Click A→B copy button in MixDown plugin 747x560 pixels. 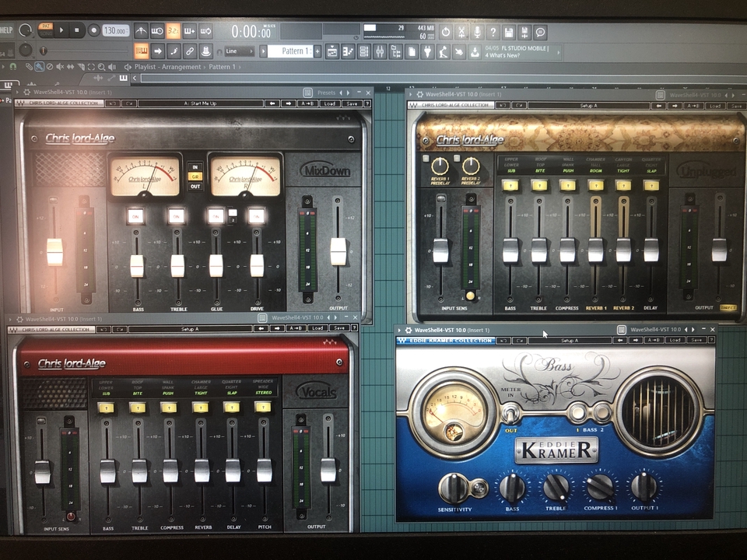(x=308, y=103)
